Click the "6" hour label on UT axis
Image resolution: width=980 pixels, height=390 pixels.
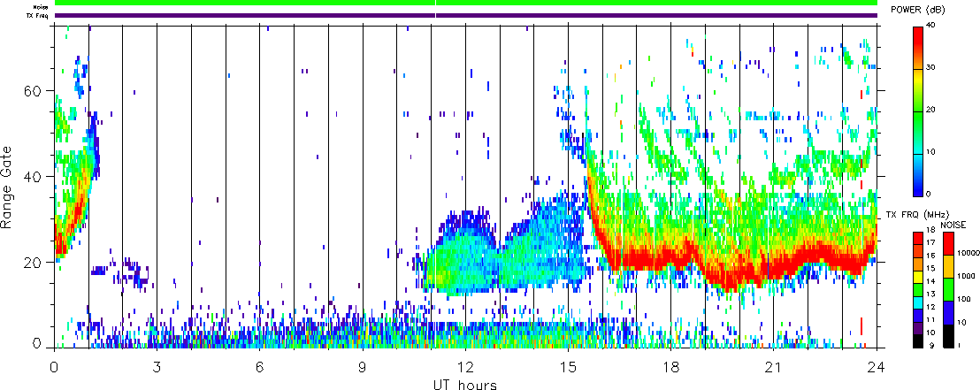click(x=260, y=366)
